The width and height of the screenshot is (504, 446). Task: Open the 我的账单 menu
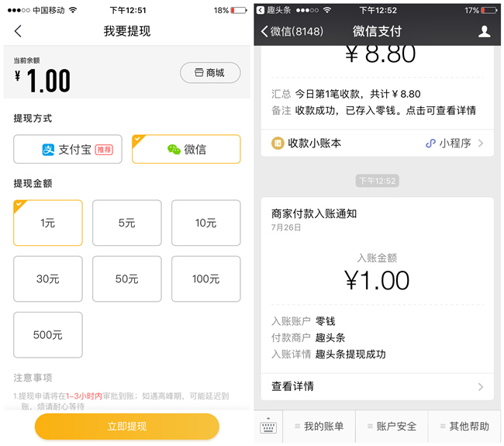click(x=318, y=427)
